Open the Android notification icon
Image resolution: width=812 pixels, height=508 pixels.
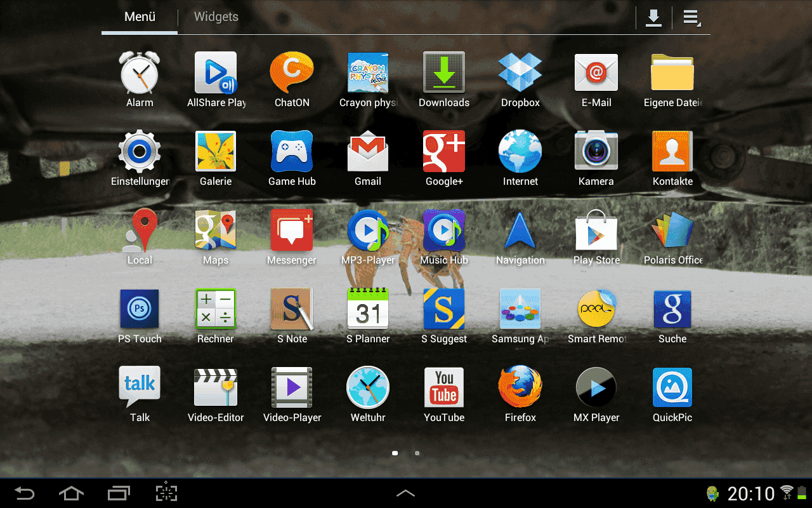click(x=714, y=493)
